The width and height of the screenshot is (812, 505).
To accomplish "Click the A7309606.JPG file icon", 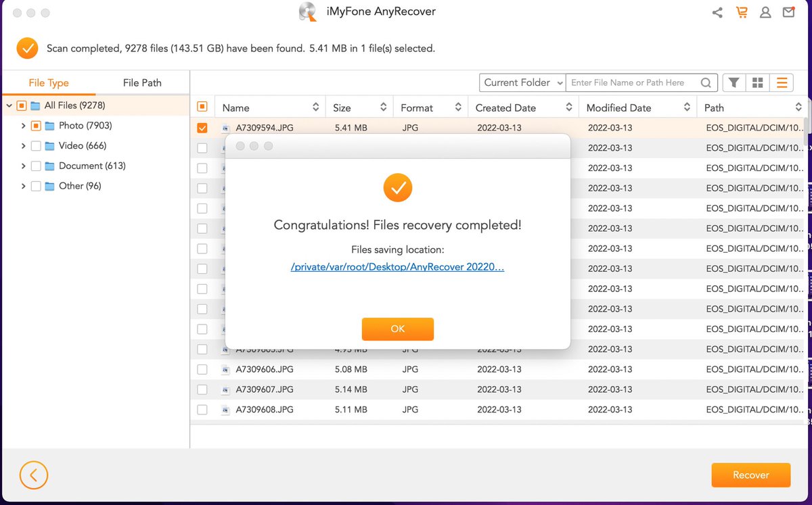I will pyautogui.click(x=226, y=370).
